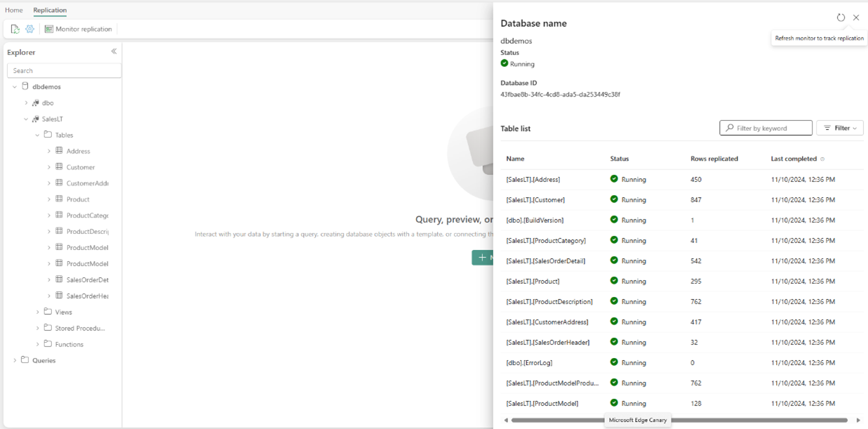Click the Customer table icon

(59, 166)
